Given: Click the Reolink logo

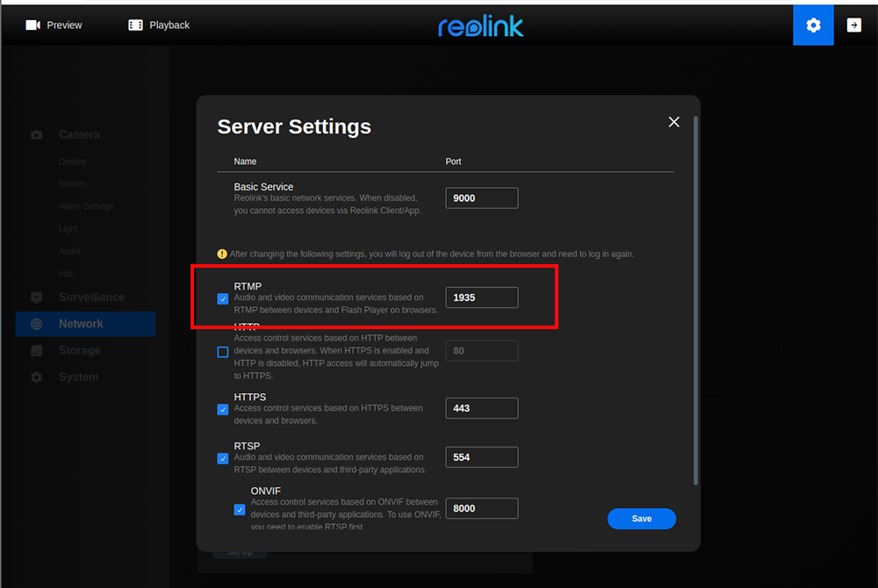Looking at the screenshot, I should point(481,26).
